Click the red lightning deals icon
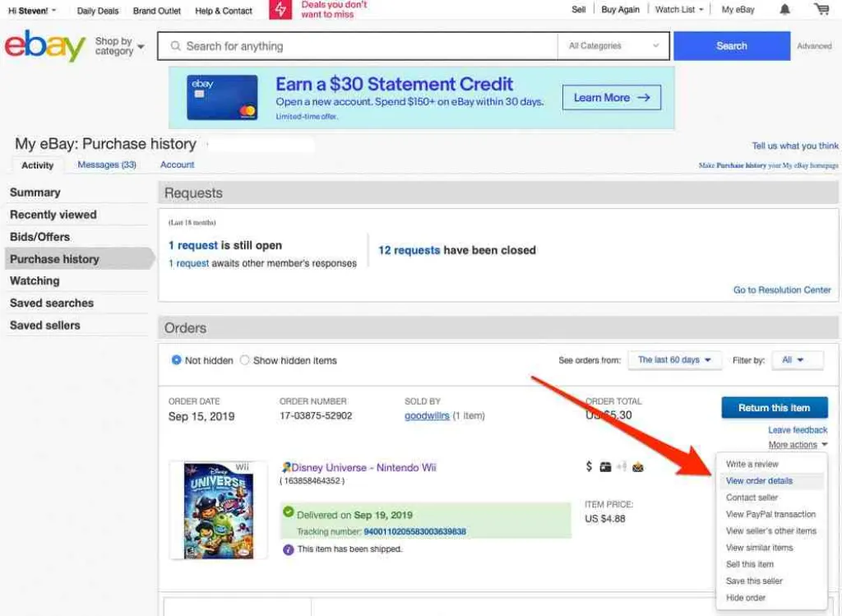Image resolution: width=842 pixels, height=616 pixels. point(280,9)
